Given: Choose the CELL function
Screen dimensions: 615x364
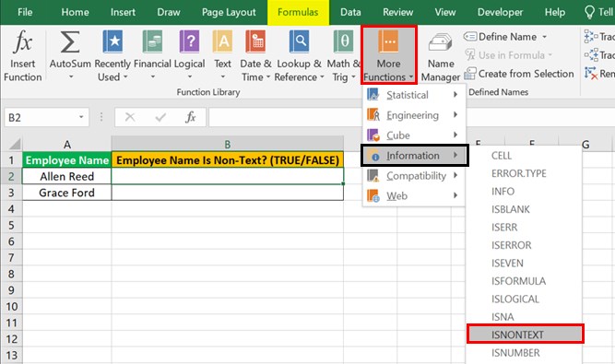Looking at the screenshot, I should click(x=524, y=156).
